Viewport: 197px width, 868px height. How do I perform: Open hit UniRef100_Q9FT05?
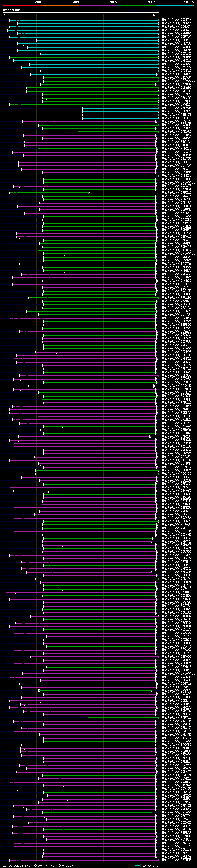click(x=177, y=37)
